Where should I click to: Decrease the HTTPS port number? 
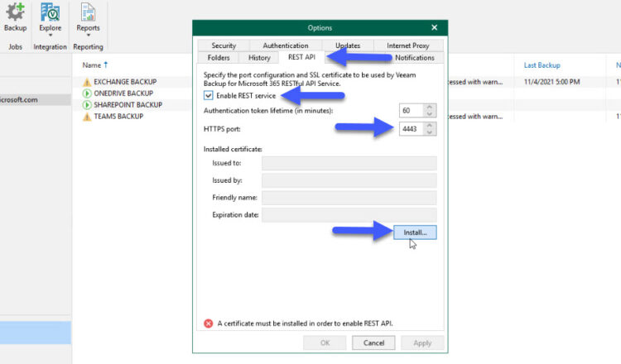tap(430, 132)
